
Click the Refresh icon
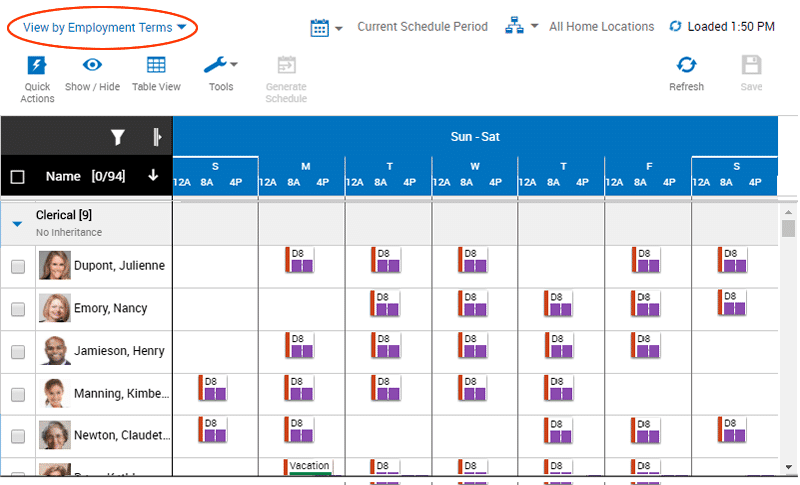pyautogui.click(x=686, y=66)
